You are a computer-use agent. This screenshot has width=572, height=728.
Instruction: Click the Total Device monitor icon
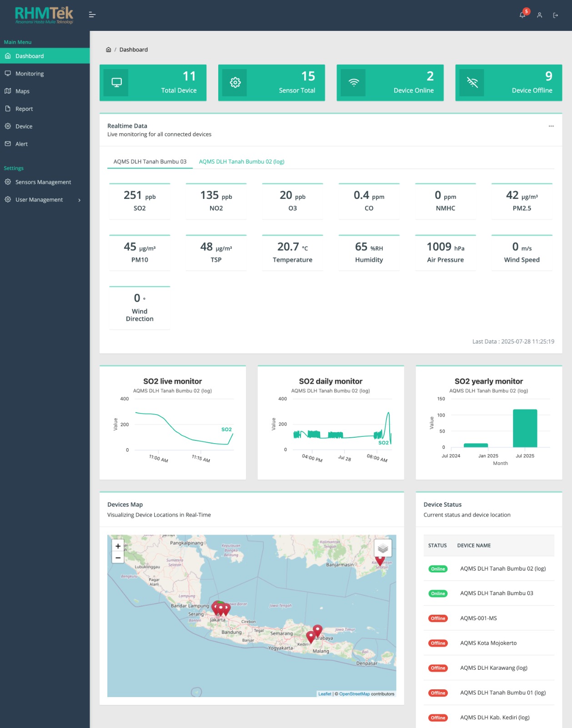pos(116,82)
